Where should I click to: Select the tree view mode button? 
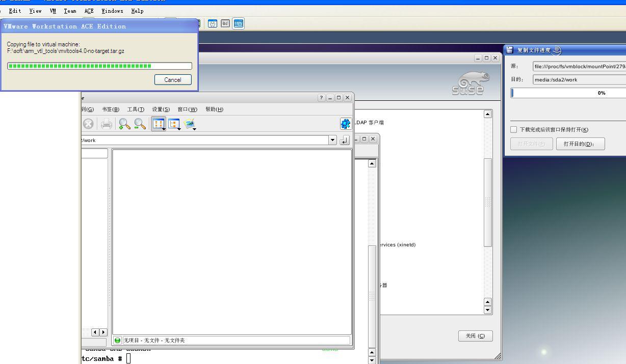(175, 124)
